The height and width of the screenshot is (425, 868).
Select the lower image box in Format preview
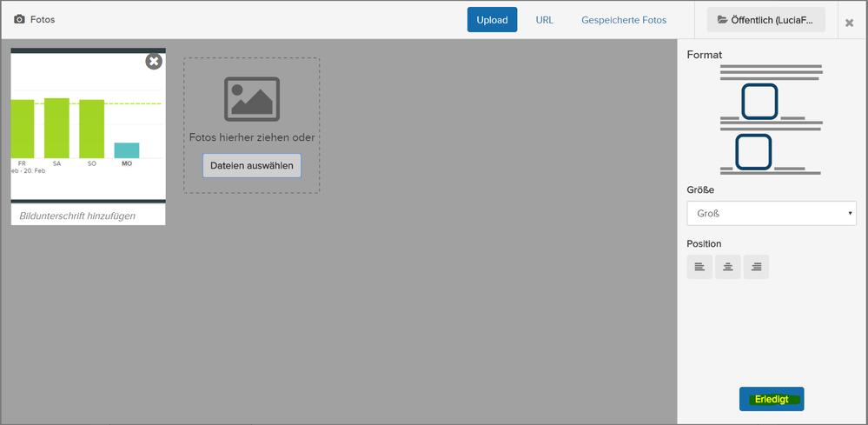click(753, 151)
